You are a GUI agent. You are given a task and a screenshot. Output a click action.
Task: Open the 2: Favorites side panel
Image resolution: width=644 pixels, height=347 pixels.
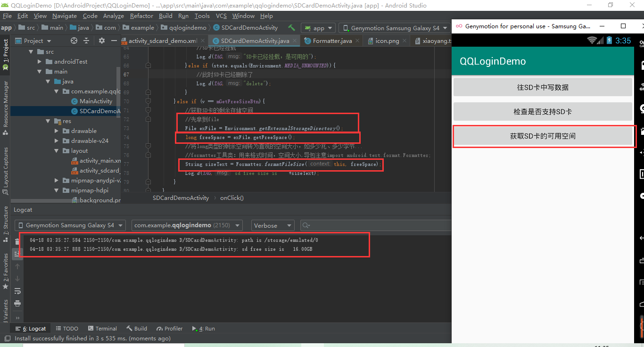coord(5,271)
